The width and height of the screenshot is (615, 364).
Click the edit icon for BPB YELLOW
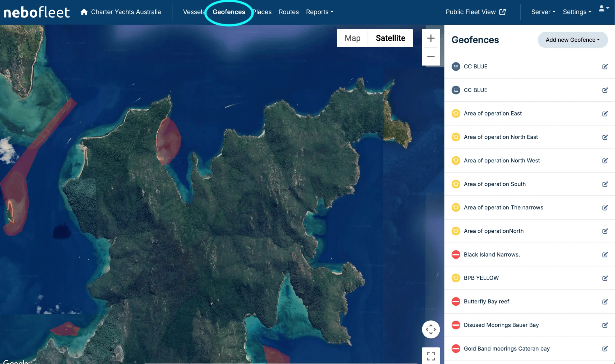605,278
